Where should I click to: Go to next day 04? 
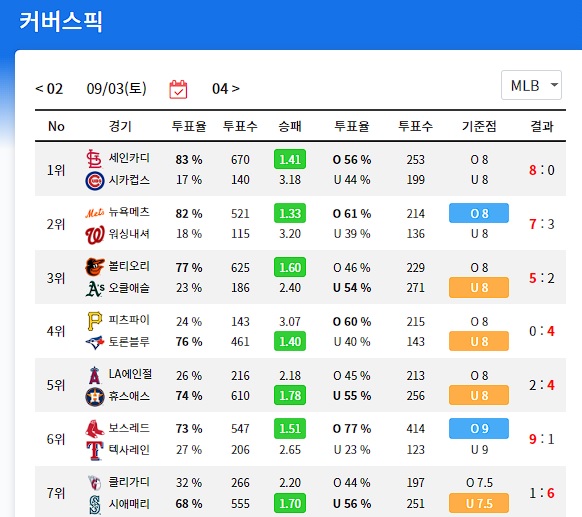(x=226, y=89)
